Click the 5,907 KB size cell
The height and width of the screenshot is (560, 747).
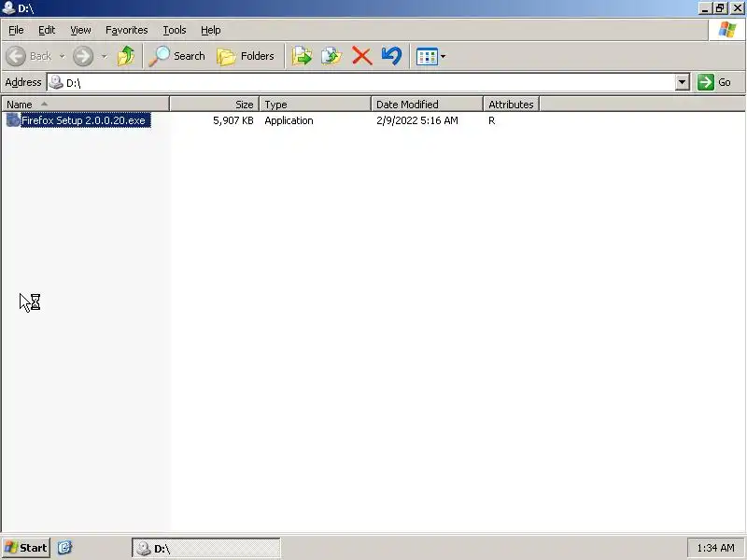(x=233, y=120)
